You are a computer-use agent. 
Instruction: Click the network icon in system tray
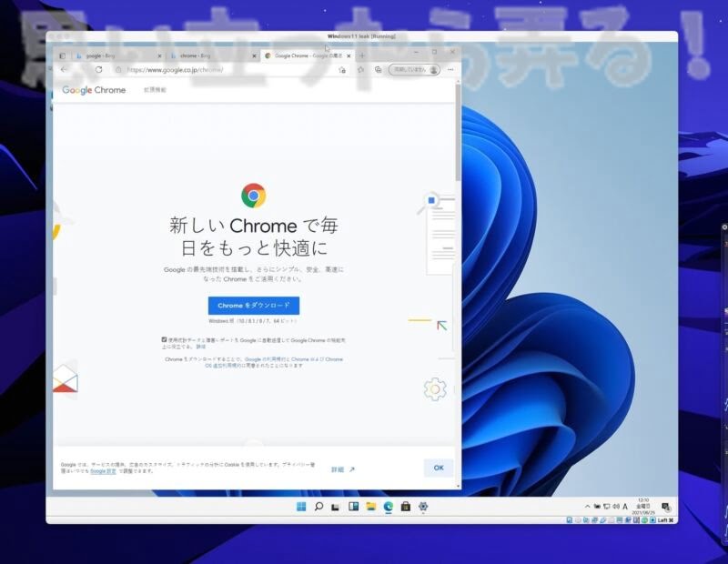(x=606, y=507)
